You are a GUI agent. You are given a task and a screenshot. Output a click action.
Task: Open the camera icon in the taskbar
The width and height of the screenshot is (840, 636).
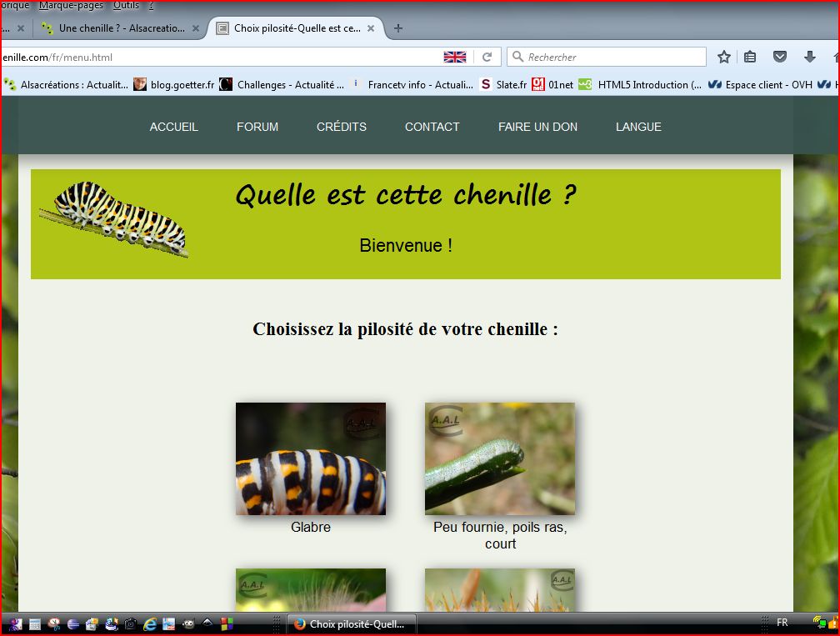coord(130,623)
